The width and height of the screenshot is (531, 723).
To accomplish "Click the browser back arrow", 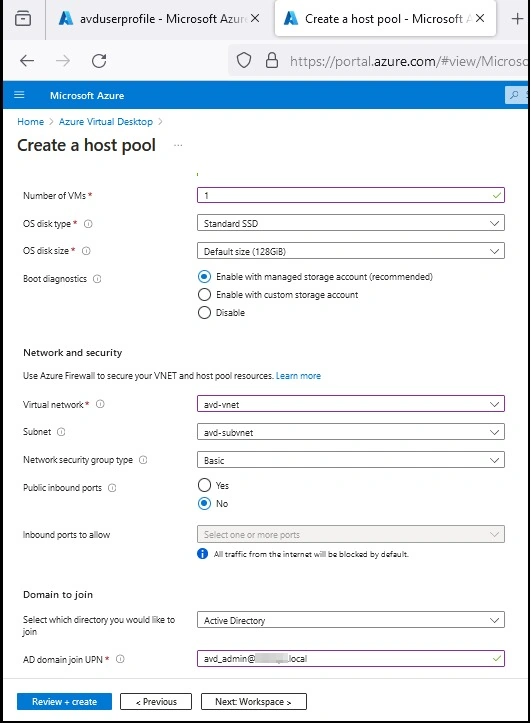I will (27, 60).
